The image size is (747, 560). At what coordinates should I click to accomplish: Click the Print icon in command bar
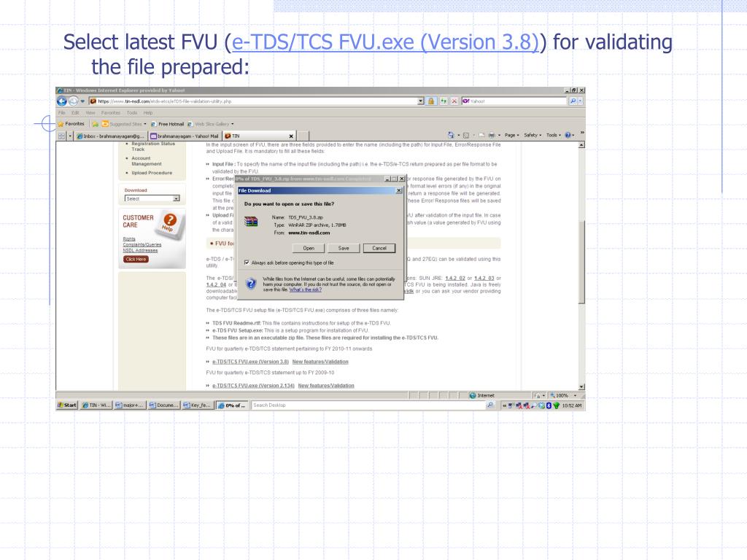tap(491, 135)
